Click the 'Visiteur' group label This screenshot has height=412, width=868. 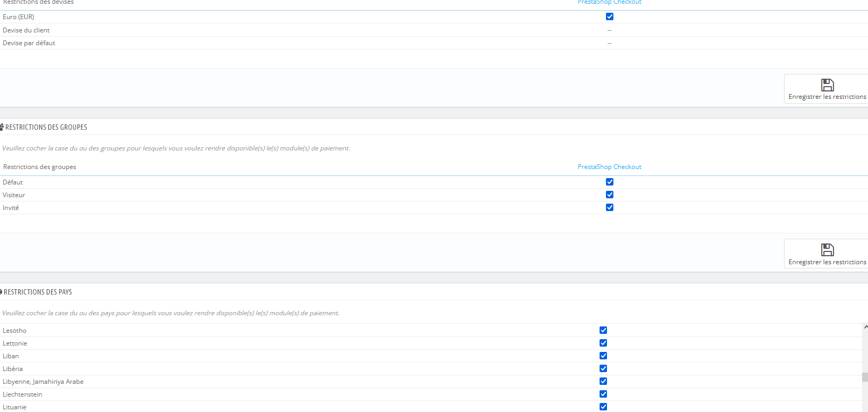coord(14,195)
